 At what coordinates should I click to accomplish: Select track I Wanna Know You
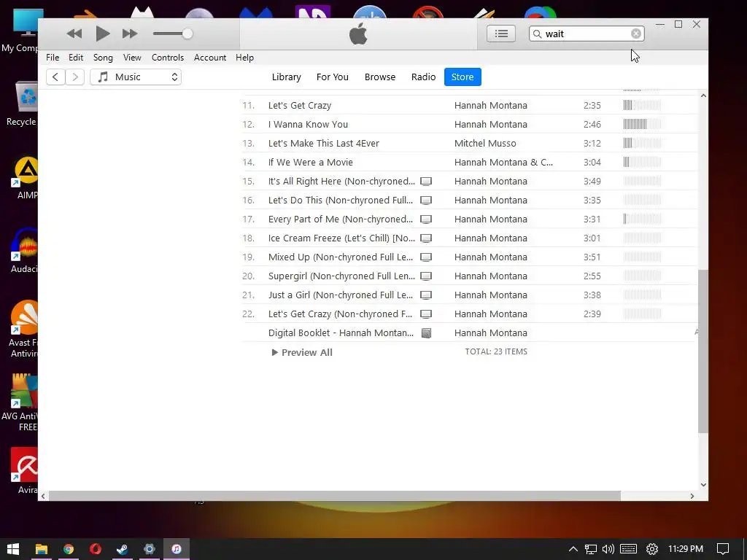point(308,124)
